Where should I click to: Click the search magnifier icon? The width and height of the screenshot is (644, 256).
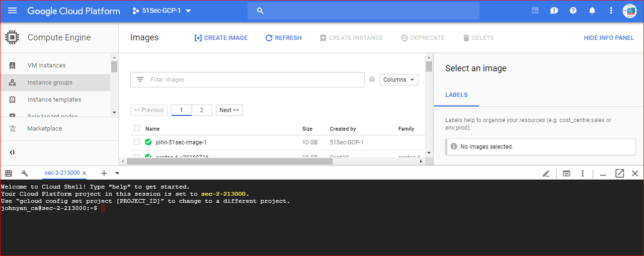(x=260, y=11)
